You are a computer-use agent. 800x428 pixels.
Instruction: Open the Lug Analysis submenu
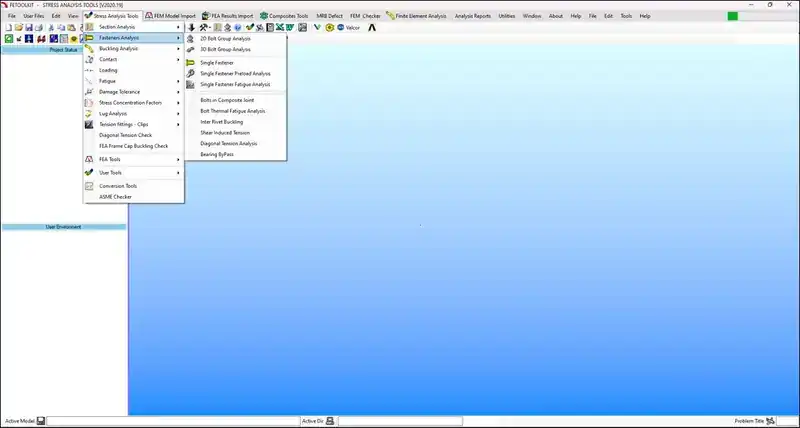[x=134, y=114]
